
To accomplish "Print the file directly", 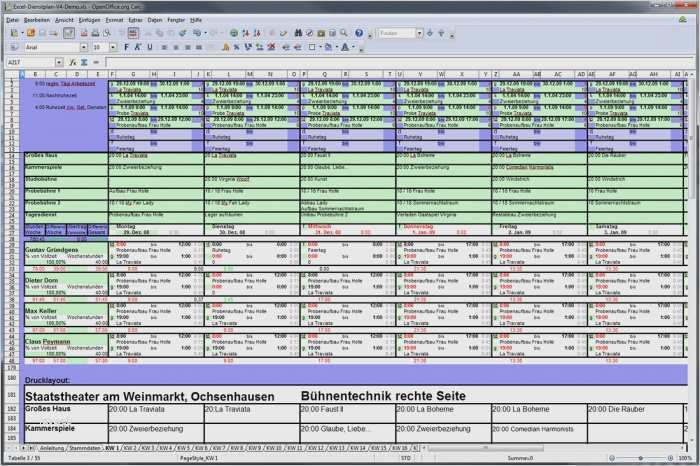I will 95,33.
